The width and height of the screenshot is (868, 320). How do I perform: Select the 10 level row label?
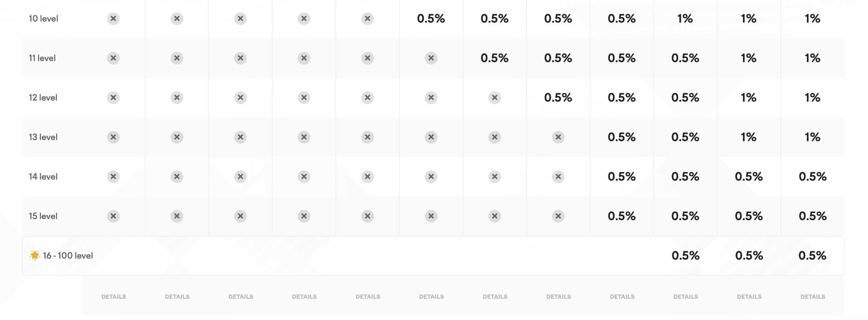tap(43, 18)
